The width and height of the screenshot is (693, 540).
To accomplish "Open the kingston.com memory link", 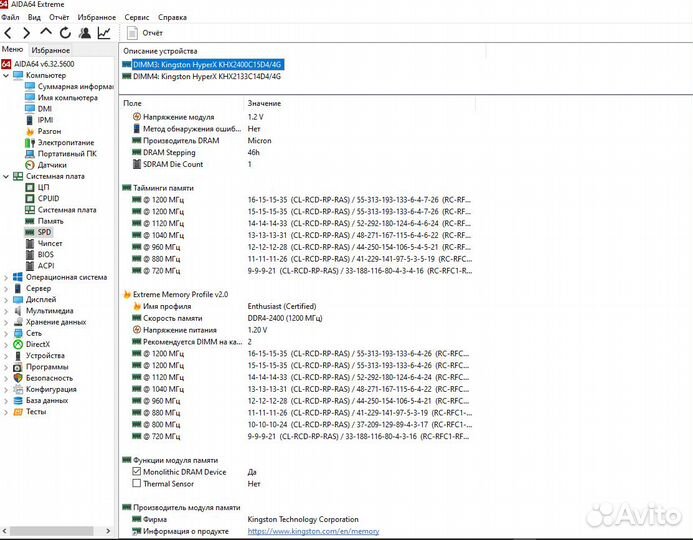I will pyautogui.click(x=313, y=531).
